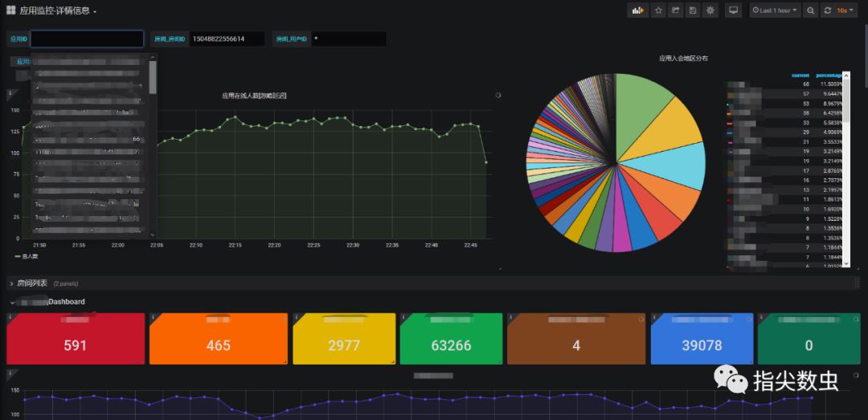This screenshot has height=420, width=868.
Task: Click the legend current value 68
Action: click(806, 84)
